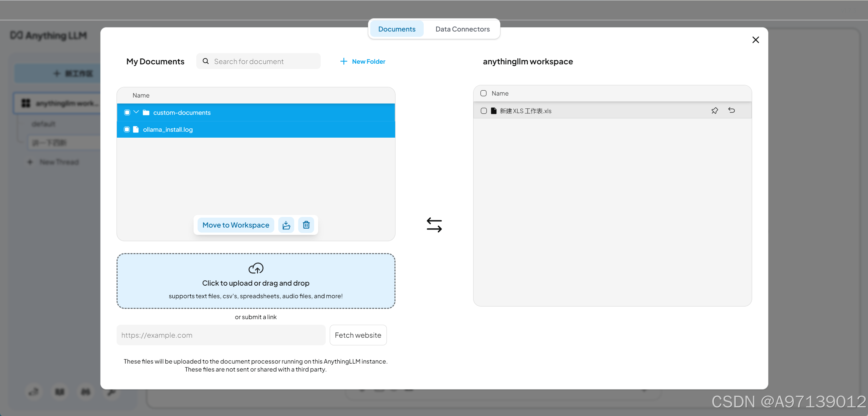Create a New Folder
868x416 pixels.
click(x=363, y=61)
